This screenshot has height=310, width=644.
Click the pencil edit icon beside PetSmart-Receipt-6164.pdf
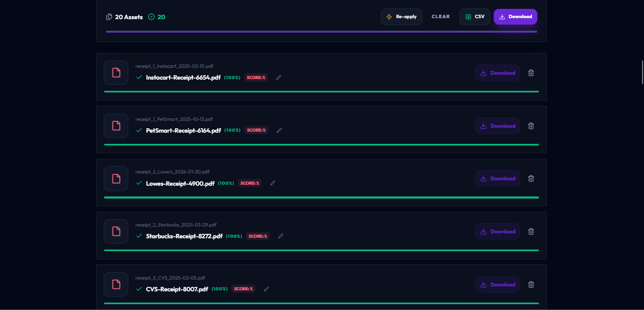(279, 130)
